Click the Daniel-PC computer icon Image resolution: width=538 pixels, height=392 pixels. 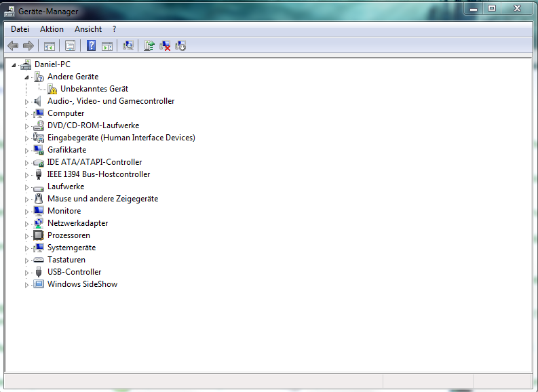click(26, 64)
